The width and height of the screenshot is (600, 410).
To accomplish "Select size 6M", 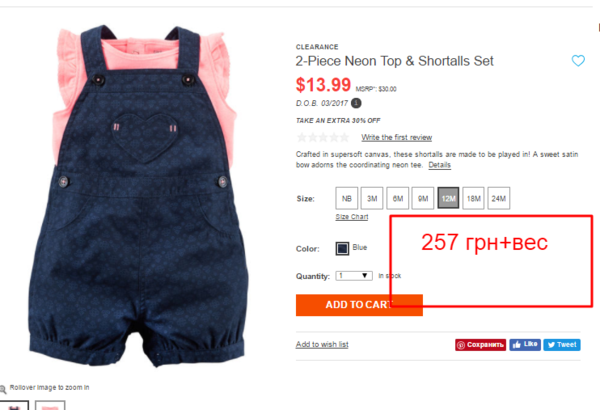I will (x=398, y=198).
